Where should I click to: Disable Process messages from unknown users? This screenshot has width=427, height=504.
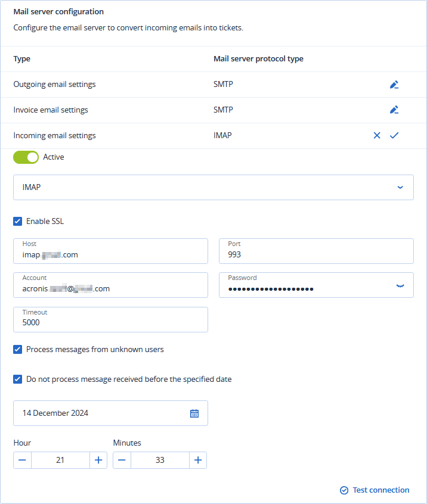coord(18,350)
